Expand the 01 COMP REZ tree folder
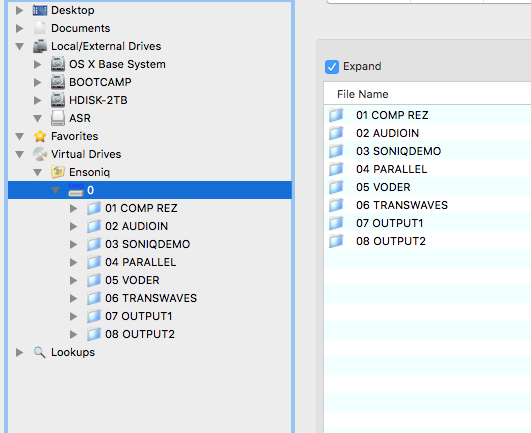This screenshot has height=433, width=531. [73, 208]
